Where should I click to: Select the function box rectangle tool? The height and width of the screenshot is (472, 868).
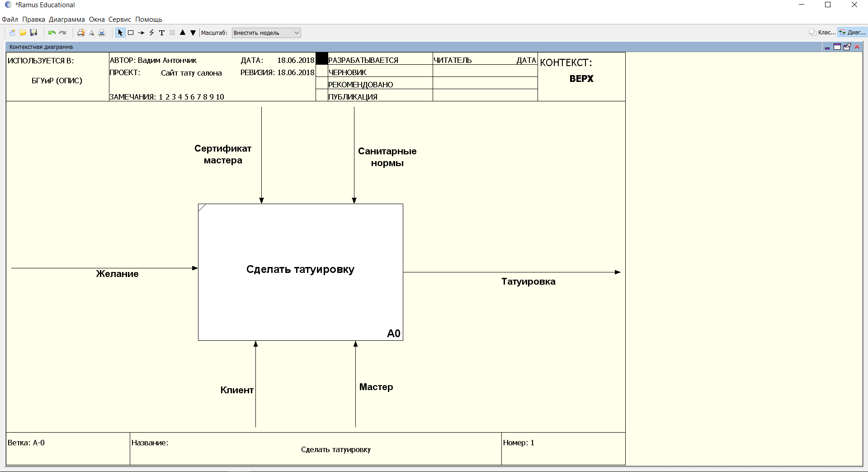131,33
